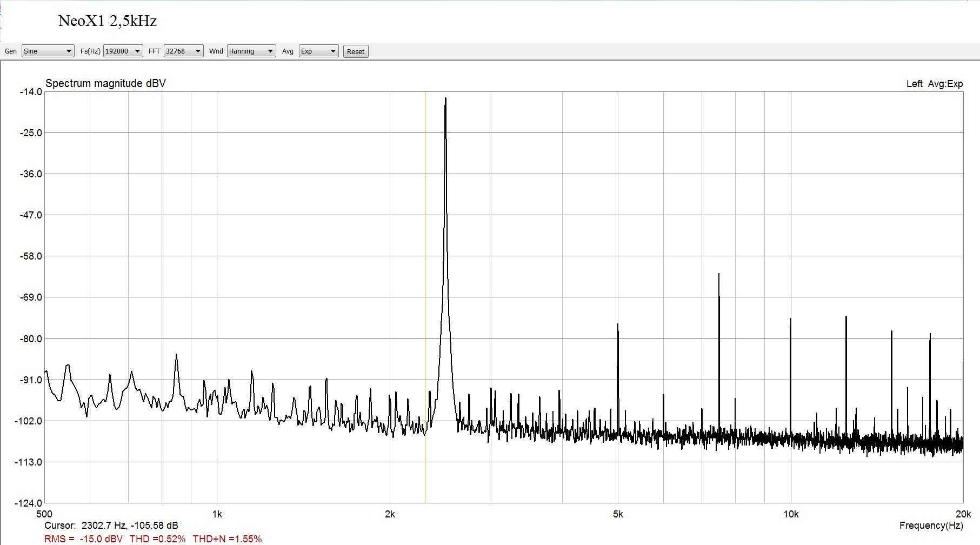The height and width of the screenshot is (545, 980).
Task: Click the '-14.0' y-axis value
Action: (31, 92)
